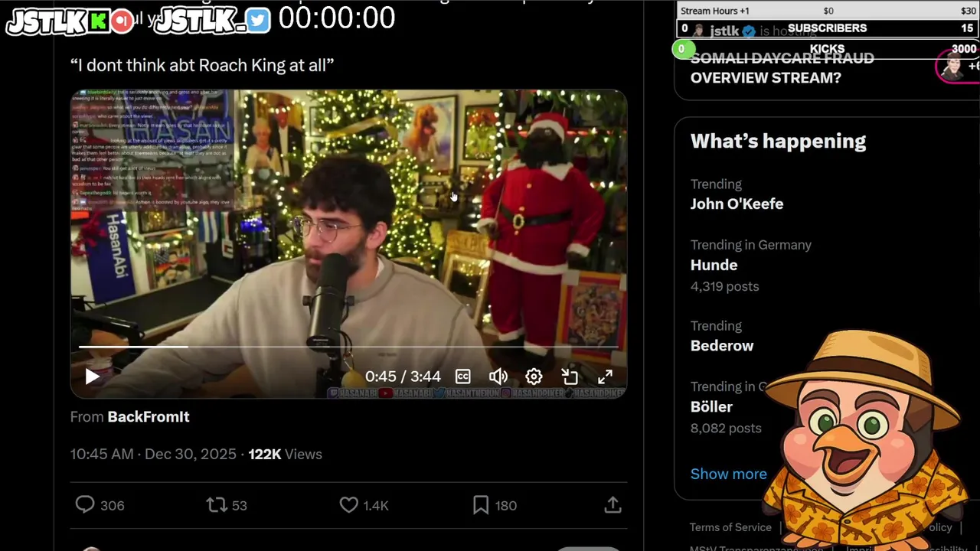This screenshot has height=551, width=980.
Task: Mute the video volume
Action: point(498,377)
